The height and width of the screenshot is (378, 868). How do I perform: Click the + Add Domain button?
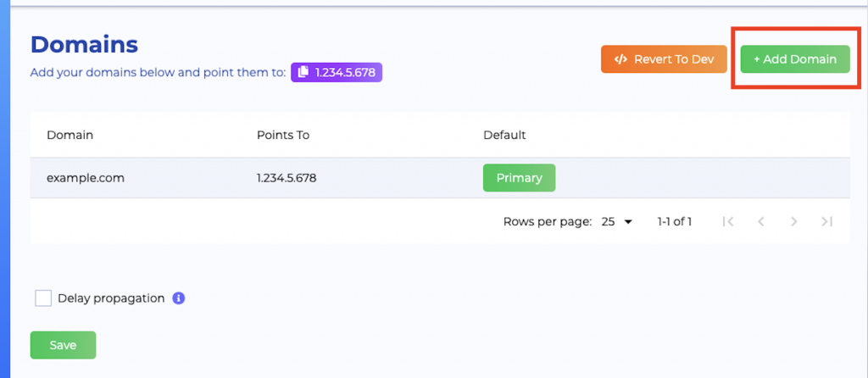[795, 59]
